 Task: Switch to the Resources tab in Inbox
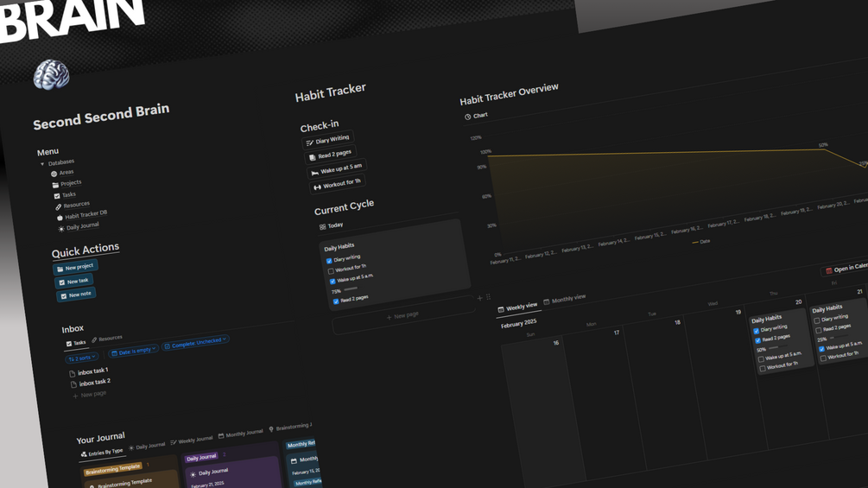[x=107, y=338]
